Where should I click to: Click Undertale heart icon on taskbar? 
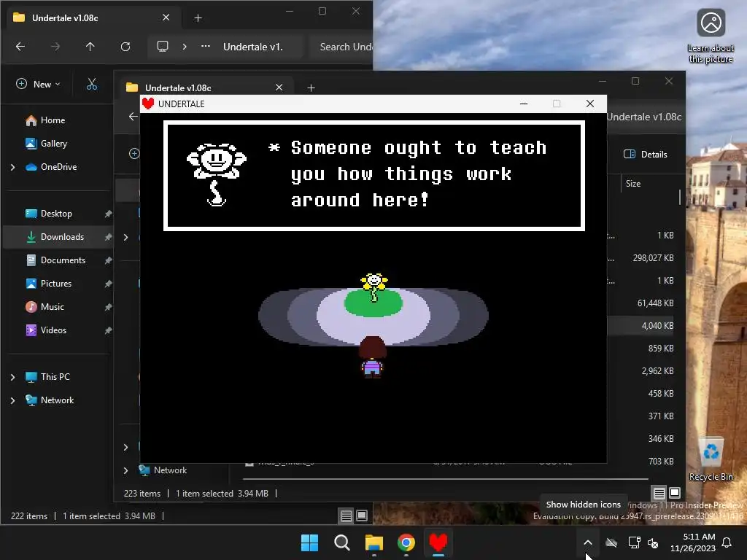[x=438, y=542]
